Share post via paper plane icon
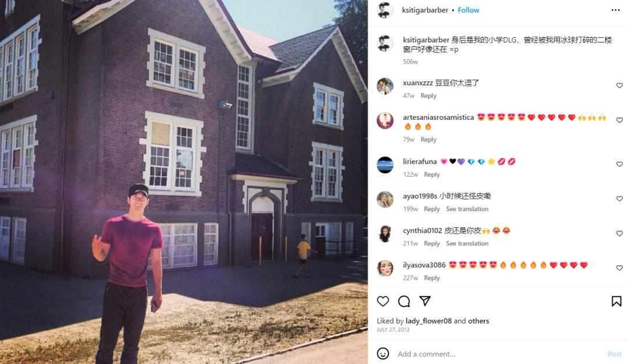Viewport: 628px width, 364px height. pyautogui.click(x=425, y=301)
